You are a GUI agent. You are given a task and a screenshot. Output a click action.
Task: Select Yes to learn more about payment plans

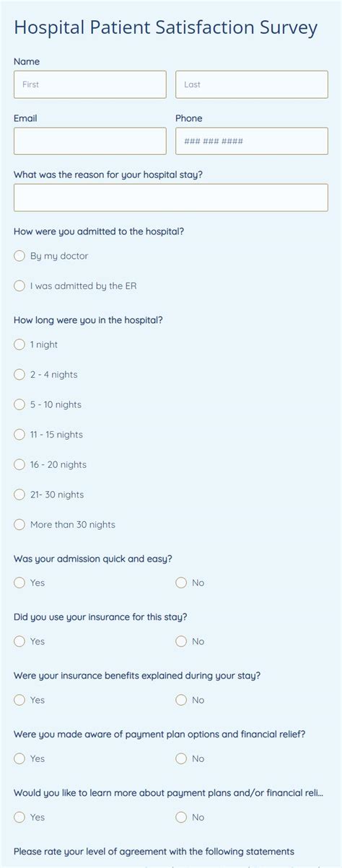pyautogui.click(x=19, y=817)
